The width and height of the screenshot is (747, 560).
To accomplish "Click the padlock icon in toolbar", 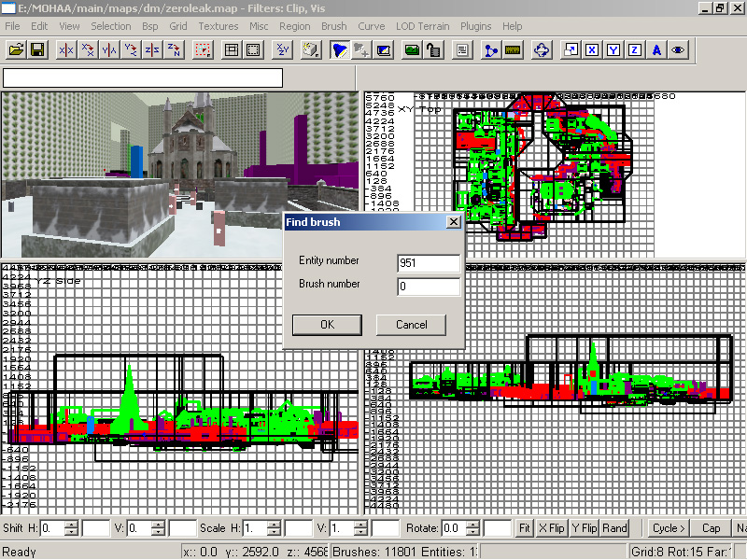I will tap(433, 49).
